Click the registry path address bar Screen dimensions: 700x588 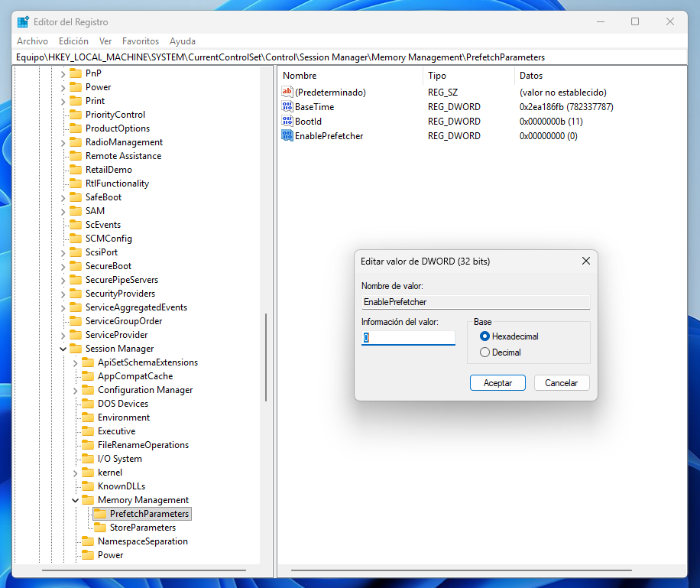point(350,57)
